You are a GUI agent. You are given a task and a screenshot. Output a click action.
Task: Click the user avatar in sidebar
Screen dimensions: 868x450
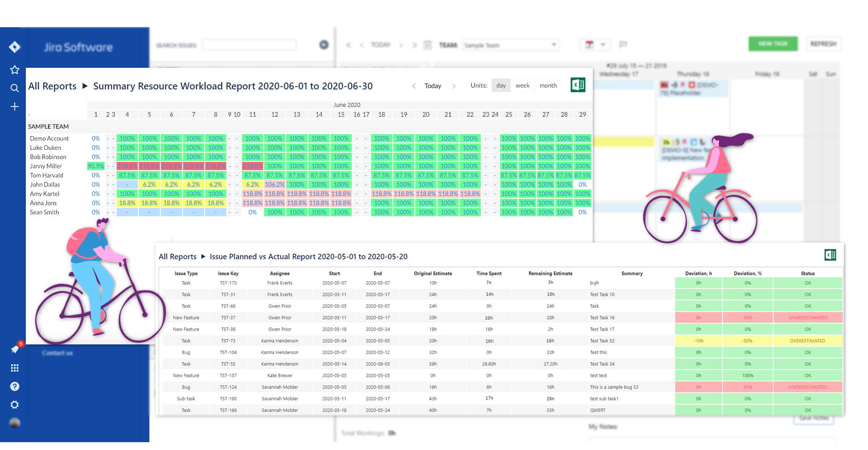(15, 423)
